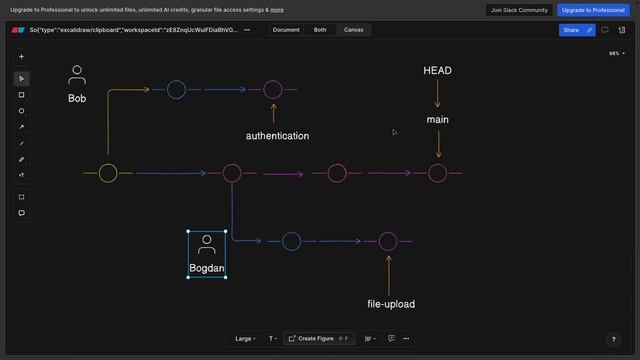The height and width of the screenshot is (360, 640).
Task: Open the help question mark button
Action: coord(613,339)
